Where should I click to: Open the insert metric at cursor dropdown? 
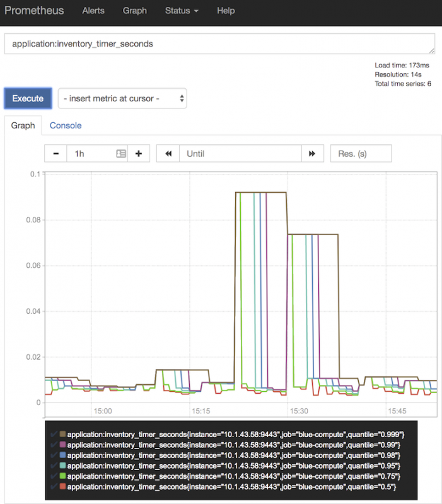[122, 98]
